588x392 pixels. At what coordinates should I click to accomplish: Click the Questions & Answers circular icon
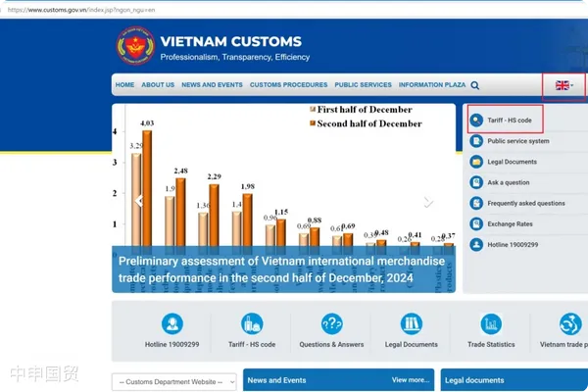[x=332, y=324]
